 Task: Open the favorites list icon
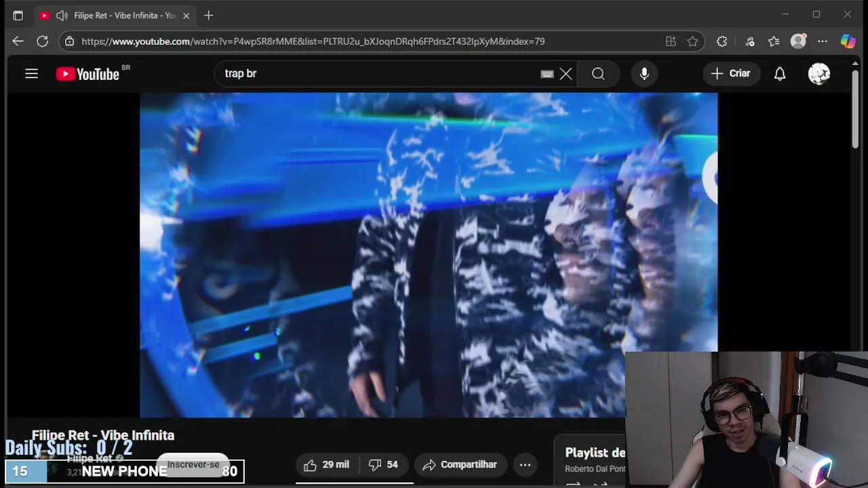point(774,41)
